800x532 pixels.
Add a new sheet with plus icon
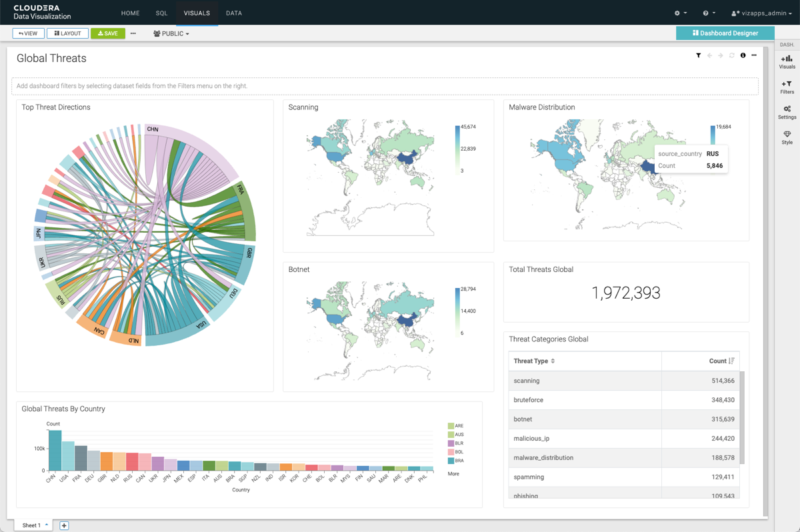click(x=64, y=525)
